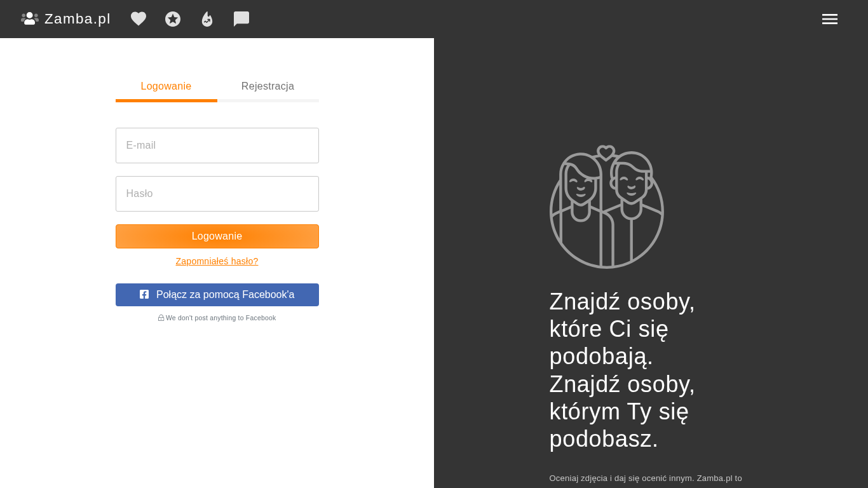Switch to the Logowanie tab
Image resolution: width=868 pixels, height=488 pixels.
(x=166, y=86)
